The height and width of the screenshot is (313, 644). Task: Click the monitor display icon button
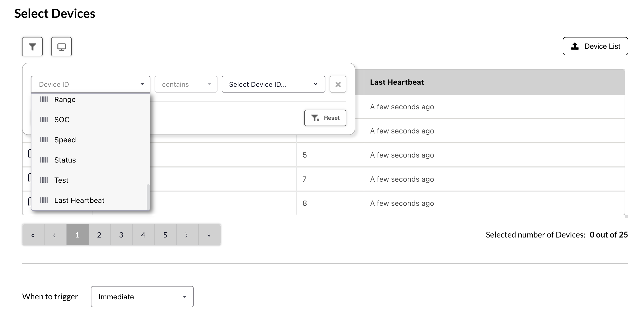[x=61, y=47]
